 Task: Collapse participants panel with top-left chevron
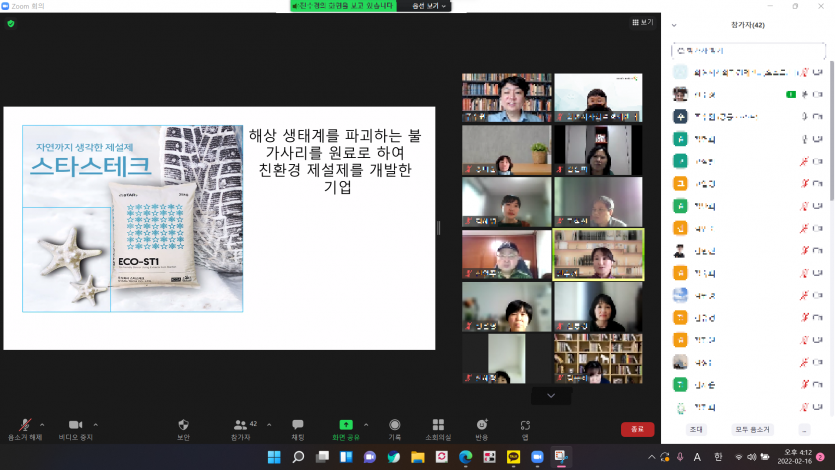click(674, 25)
